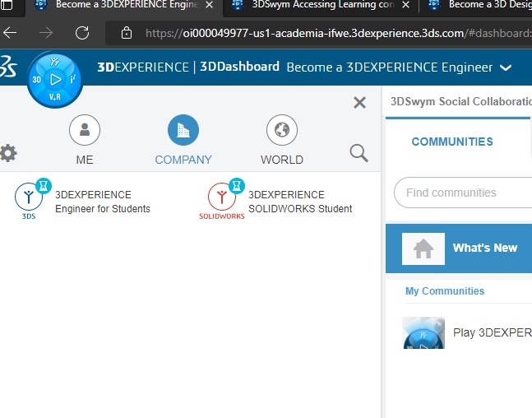The image size is (532, 418).
Task: Select the WORLD globe icon
Action: pos(282,130)
